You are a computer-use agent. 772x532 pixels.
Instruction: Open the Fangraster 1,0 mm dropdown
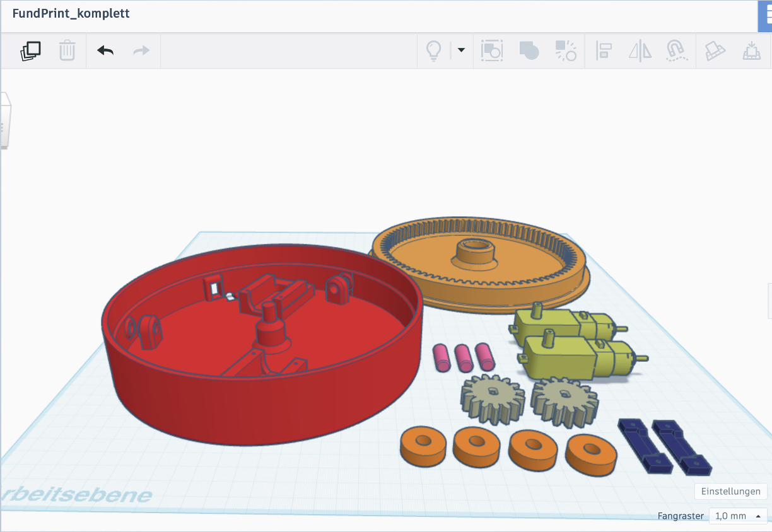pos(738,516)
